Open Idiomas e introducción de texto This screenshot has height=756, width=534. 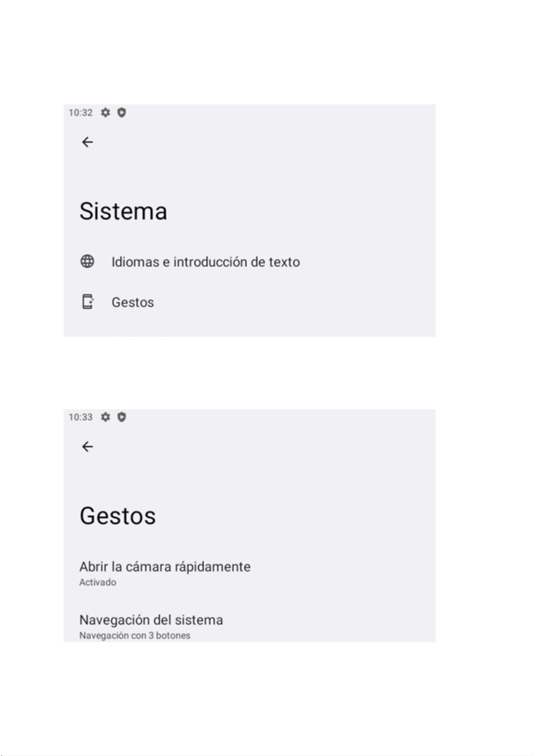[249, 262]
